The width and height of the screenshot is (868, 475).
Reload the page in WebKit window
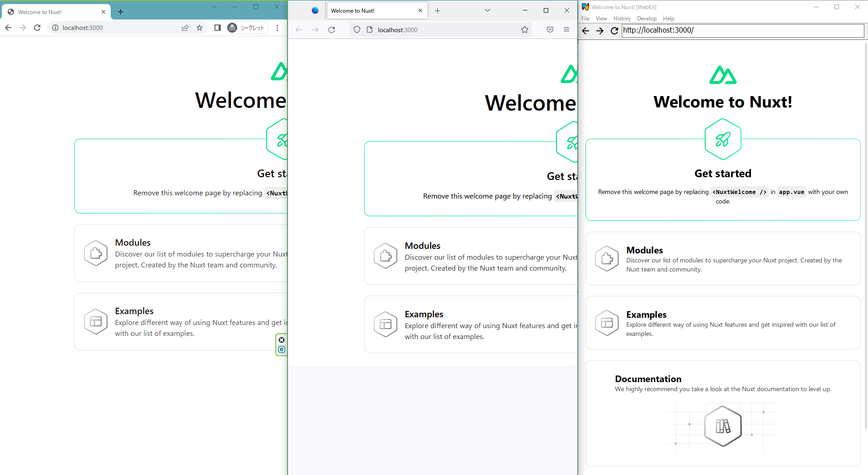(614, 31)
